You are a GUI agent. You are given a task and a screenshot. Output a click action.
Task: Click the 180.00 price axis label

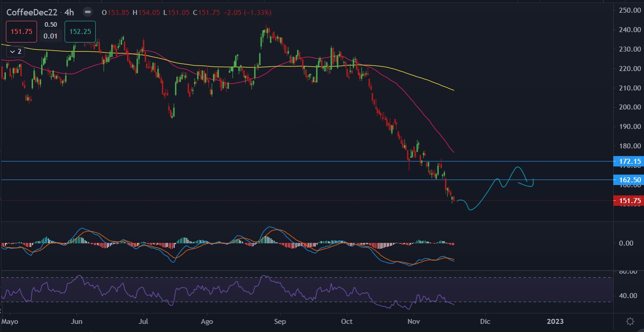click(630, 146)
